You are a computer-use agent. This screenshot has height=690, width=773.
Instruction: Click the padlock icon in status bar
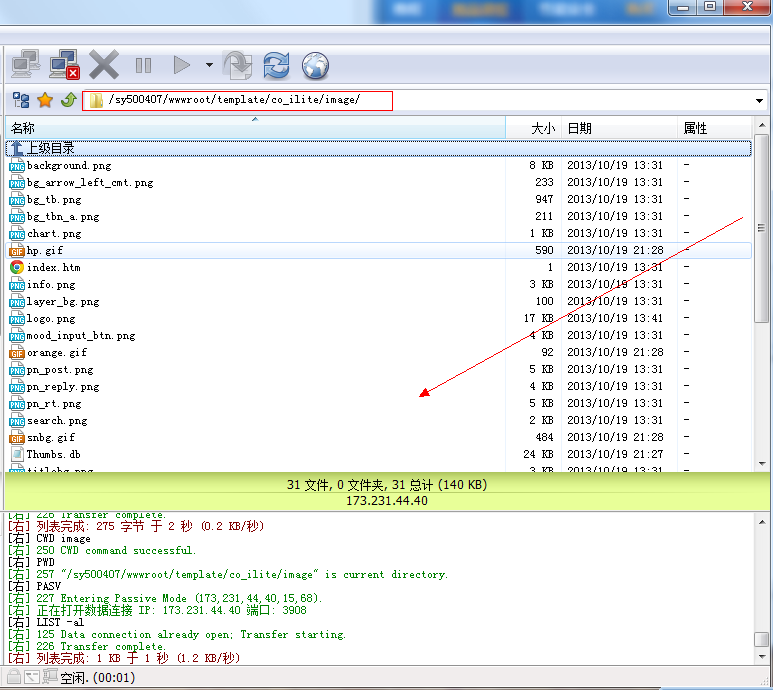pos(14,677)
